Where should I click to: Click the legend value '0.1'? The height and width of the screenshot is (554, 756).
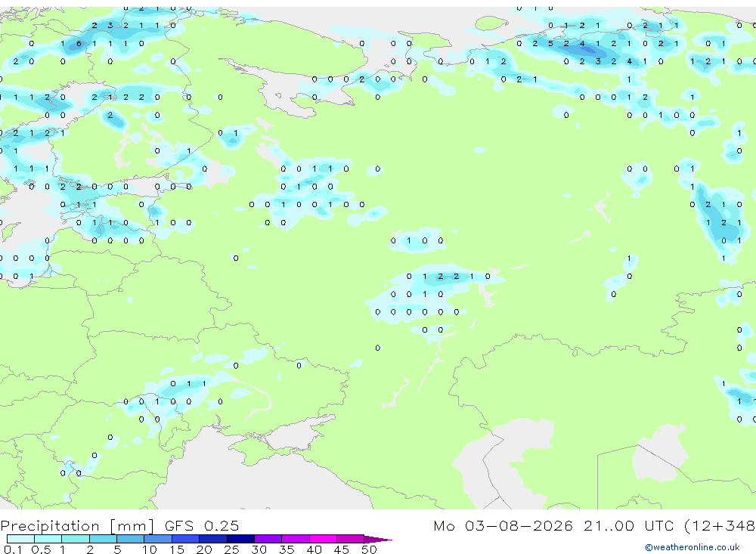(x=13, y=549)
